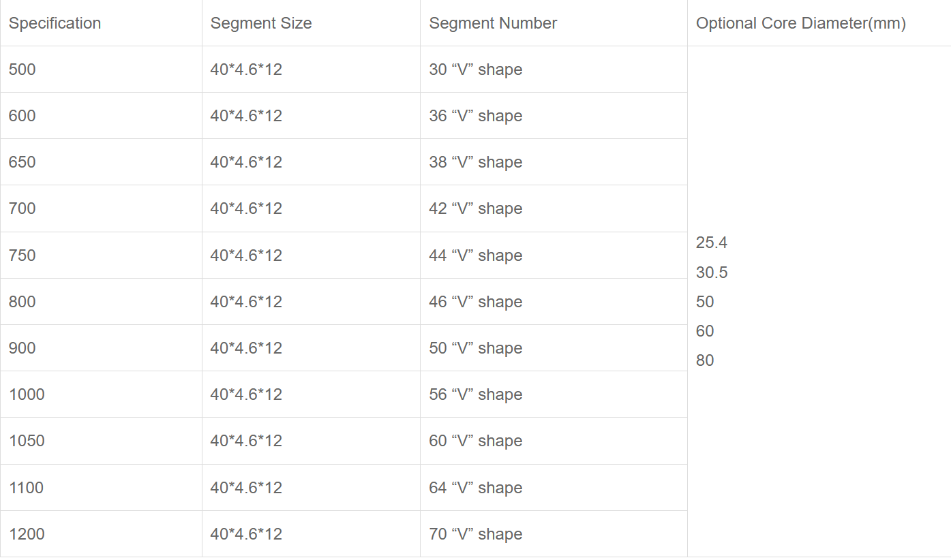Click the 30.5 core diameter value
Viewport: 951px width, 560px height.
[x=712, y=273]
